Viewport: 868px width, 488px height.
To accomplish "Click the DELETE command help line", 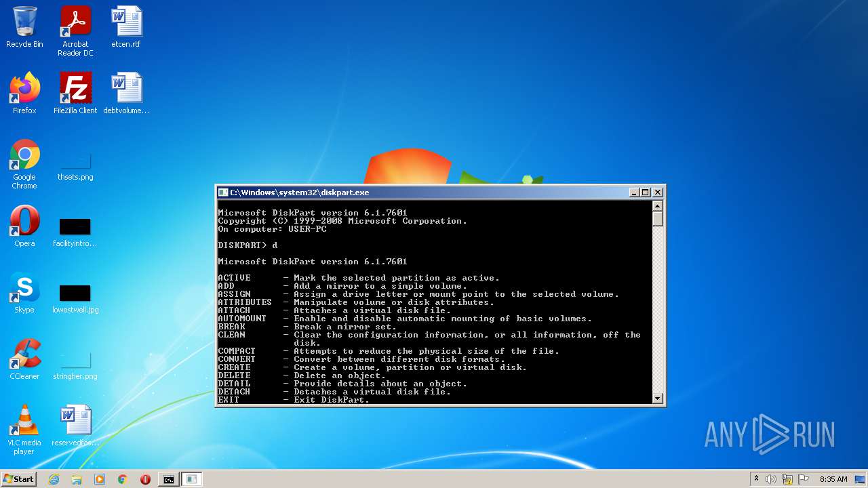I will [302, 375].
